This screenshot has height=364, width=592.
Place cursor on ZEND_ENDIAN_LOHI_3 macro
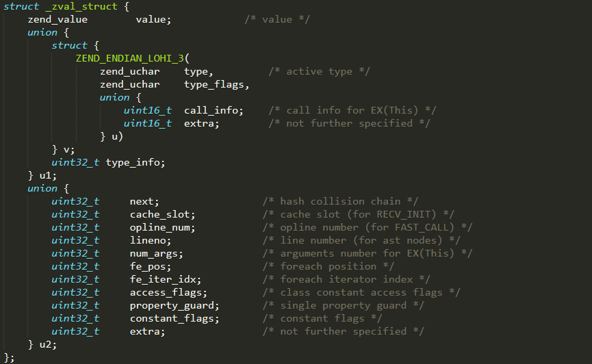130,58
